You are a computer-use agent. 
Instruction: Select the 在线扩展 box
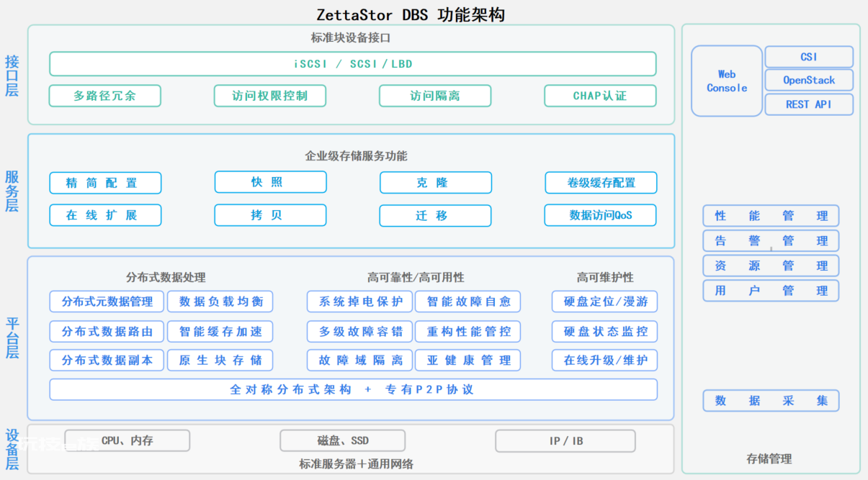[x=105, y=215]
